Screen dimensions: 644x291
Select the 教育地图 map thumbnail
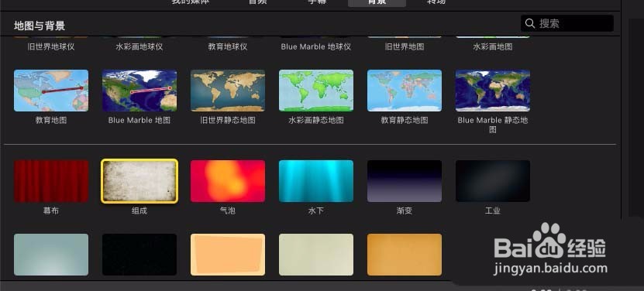pos(51,91)
